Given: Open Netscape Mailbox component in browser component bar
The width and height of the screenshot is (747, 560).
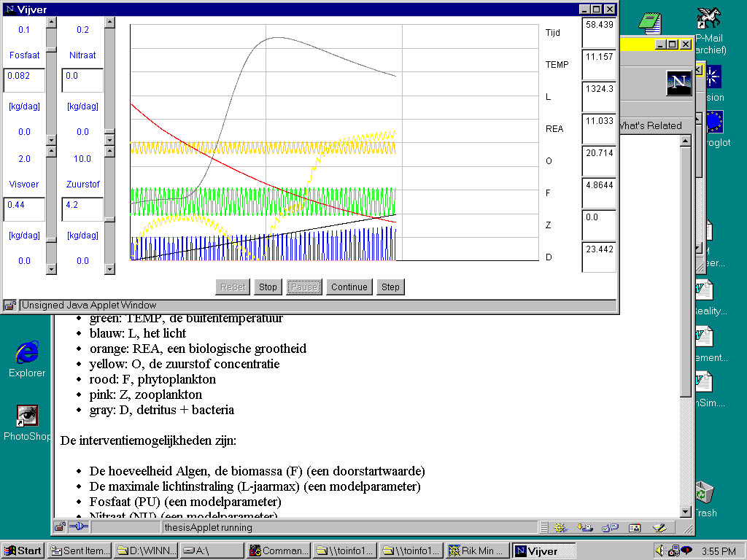Looking at the screenshot, I should pos(584,527).
